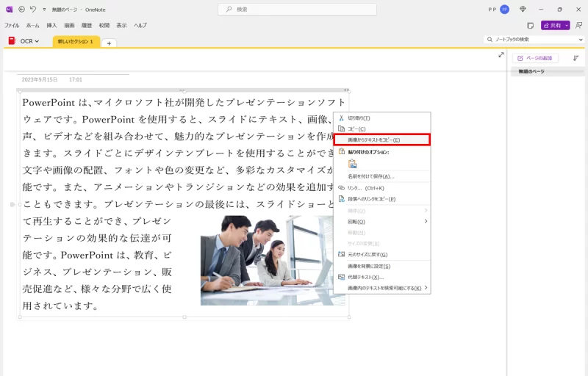Click the 共有 share button
Viewport: 588px width, 376px height.
tap(552, 26)
